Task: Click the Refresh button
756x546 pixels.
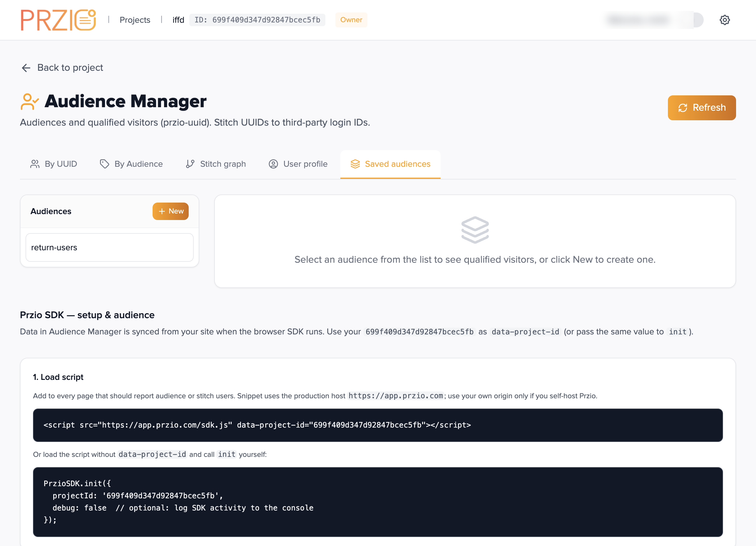Action: [702, 108]
